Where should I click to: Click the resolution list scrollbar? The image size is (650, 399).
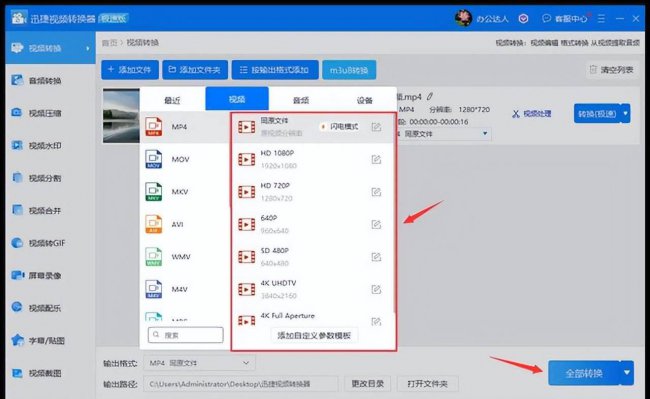click(394, 213)
